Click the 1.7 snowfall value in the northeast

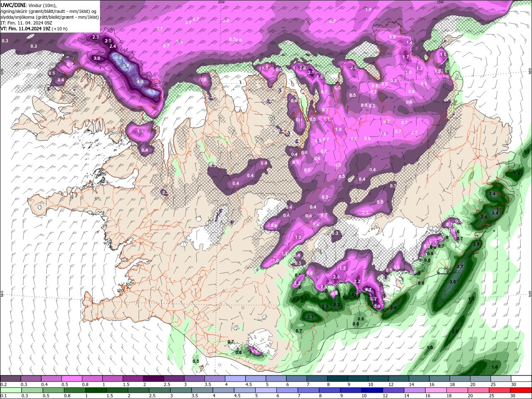[x=406, y=57]
